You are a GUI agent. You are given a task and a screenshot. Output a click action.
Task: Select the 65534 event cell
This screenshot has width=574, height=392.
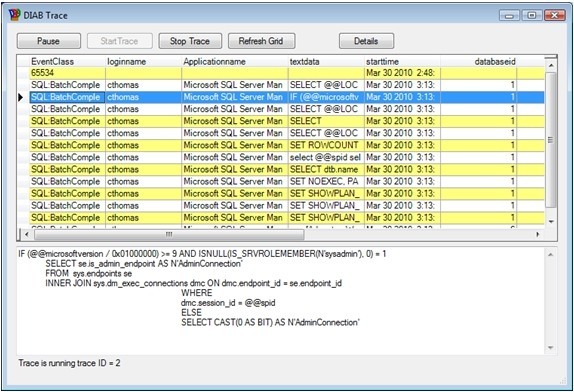coord(67,73)
